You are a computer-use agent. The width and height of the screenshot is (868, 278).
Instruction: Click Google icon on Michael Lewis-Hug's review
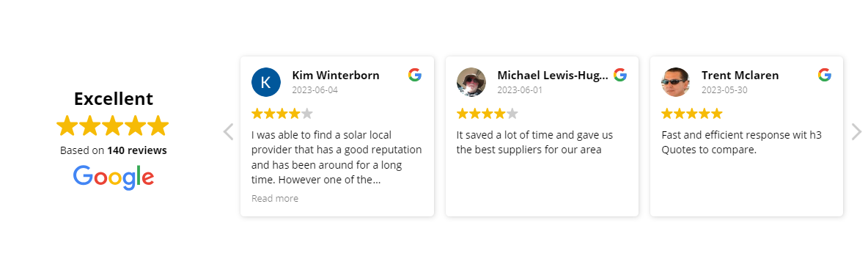(620, 75)
